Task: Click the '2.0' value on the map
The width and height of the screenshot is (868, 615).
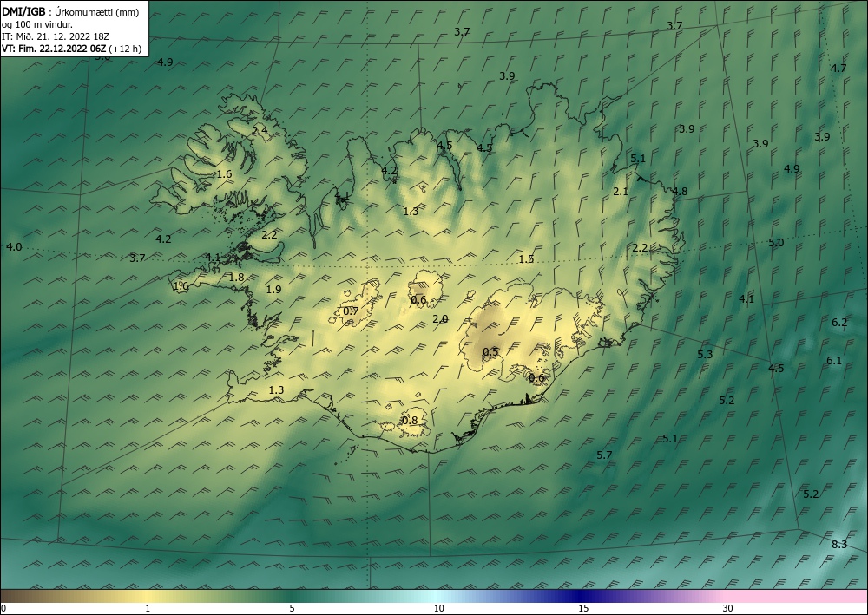Action: tap(440, 318)
